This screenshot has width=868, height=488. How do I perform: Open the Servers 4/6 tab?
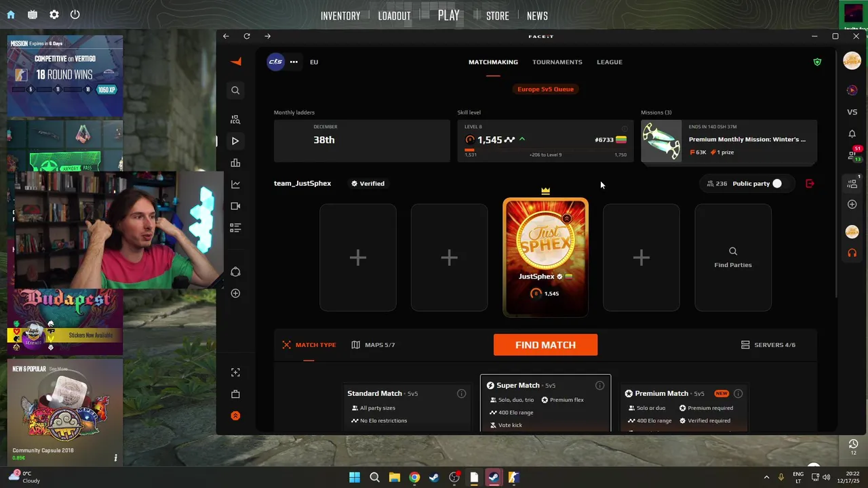(768, 345)
